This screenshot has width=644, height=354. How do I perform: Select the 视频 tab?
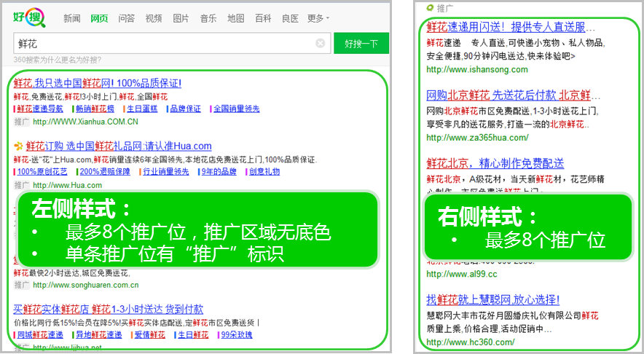(x=154, y=18)
